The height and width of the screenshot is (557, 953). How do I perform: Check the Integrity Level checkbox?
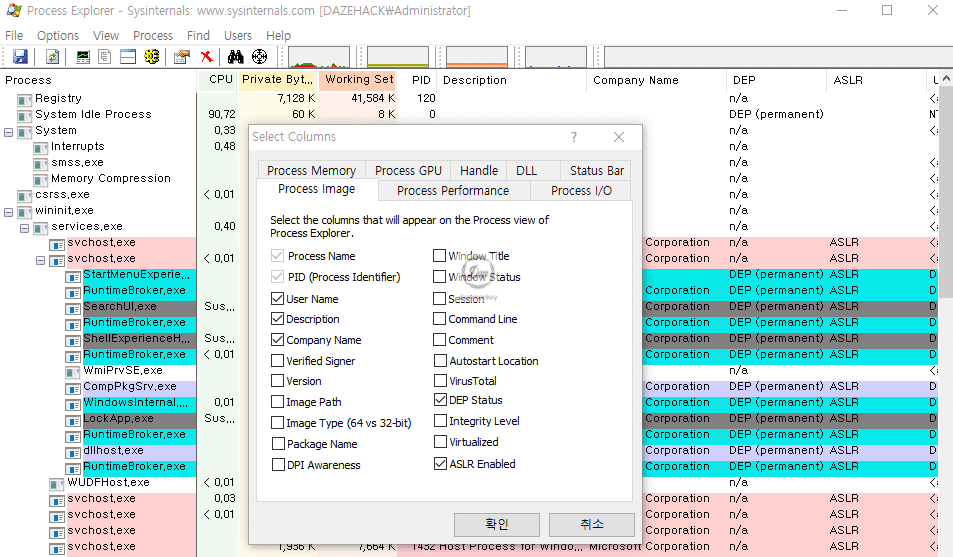(x=441, y=421)
